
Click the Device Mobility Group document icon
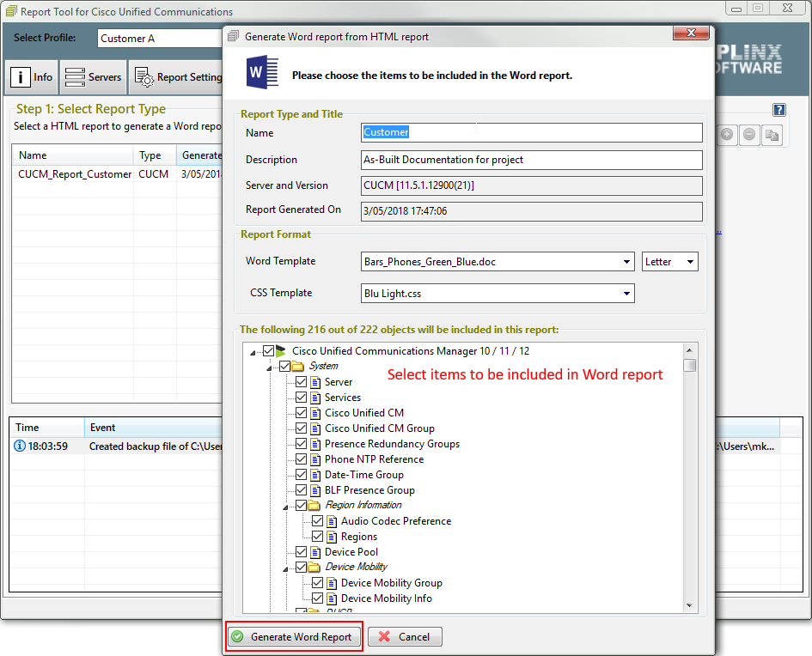pyautogui.click(x=332, y=583)
